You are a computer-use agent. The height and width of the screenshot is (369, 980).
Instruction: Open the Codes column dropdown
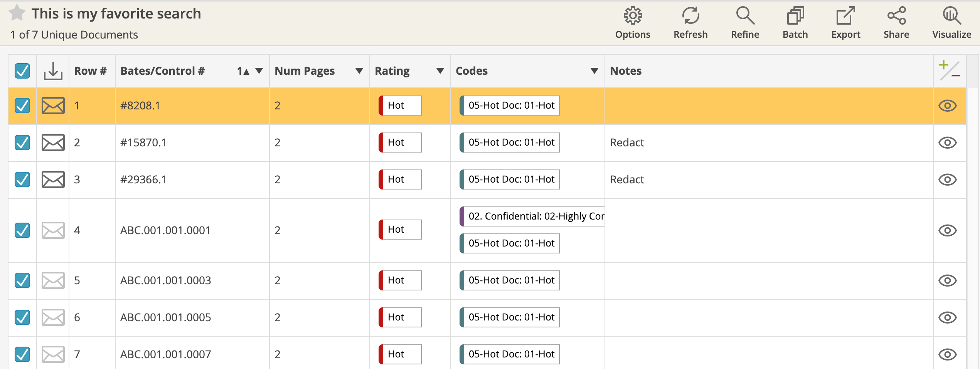click(x=594, y=70)
